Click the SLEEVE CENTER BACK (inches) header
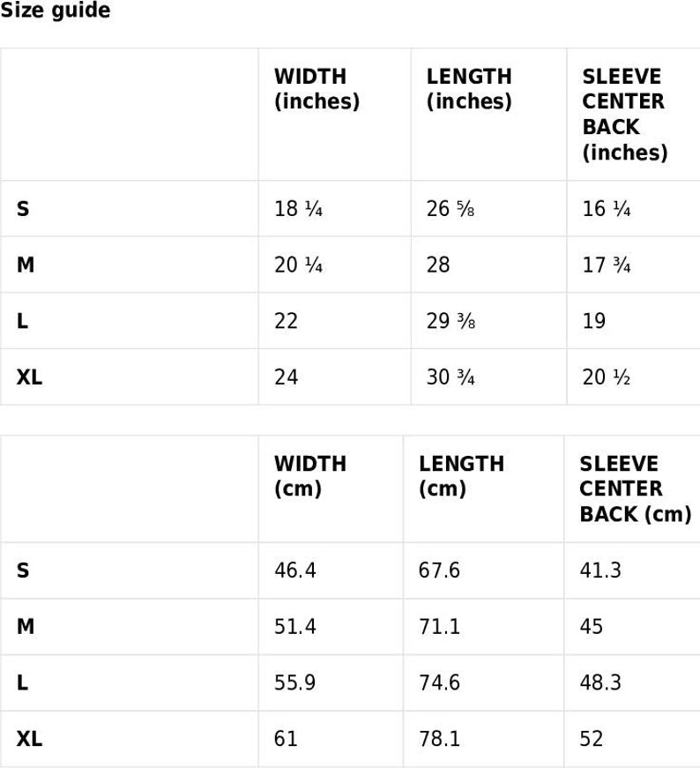 pos(625,115)
